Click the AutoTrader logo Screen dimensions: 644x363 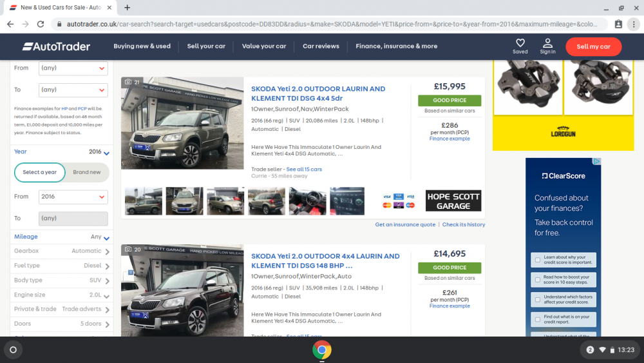[56, 46]
